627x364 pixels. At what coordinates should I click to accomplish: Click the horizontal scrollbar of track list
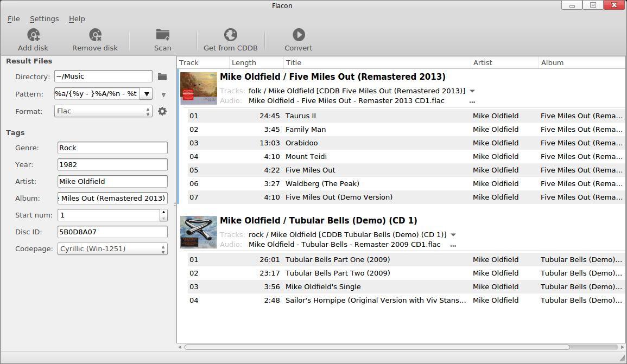point(377,347)
